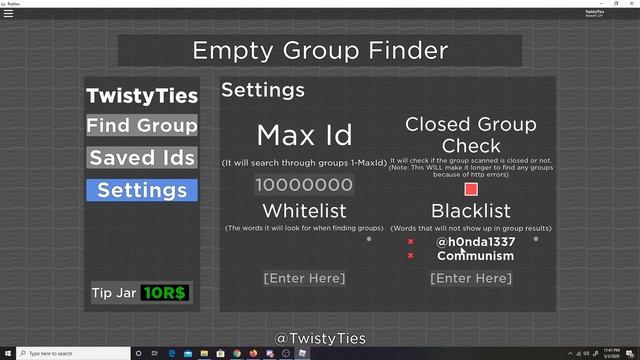The height and width of the screenshot is (360, 640).
Task: Click the TwistyTies username in the sidebar
Action: tap(142, 96)
